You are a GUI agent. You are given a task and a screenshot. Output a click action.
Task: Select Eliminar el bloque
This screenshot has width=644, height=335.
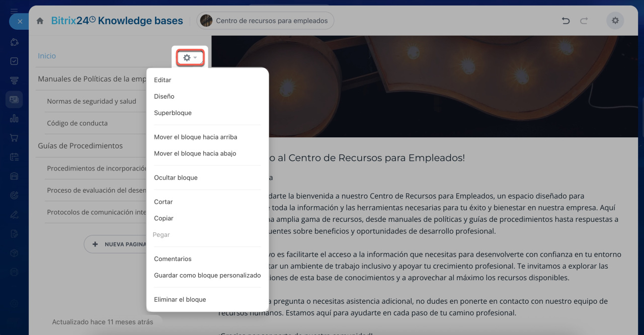[180, 299]
